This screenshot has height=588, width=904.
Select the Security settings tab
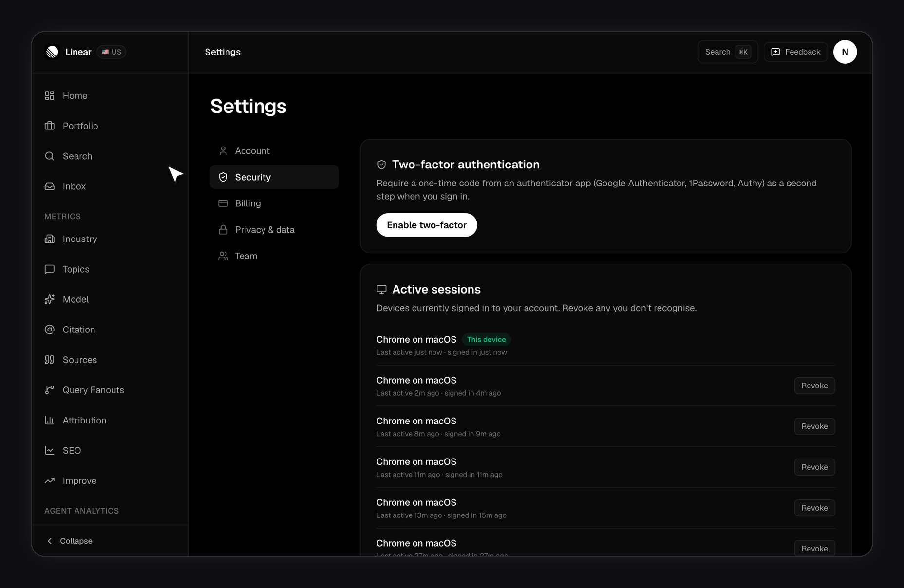tap(274, 177)
